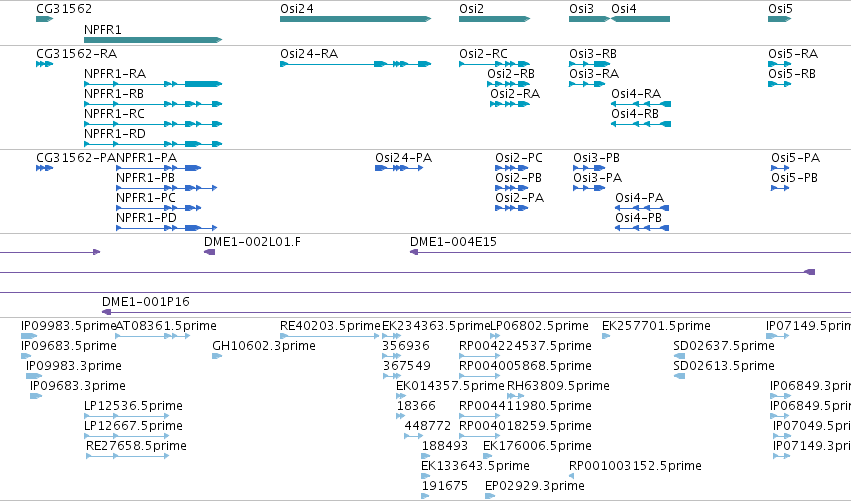Select the DME1-001P16 clone

(x=477, y=312)
